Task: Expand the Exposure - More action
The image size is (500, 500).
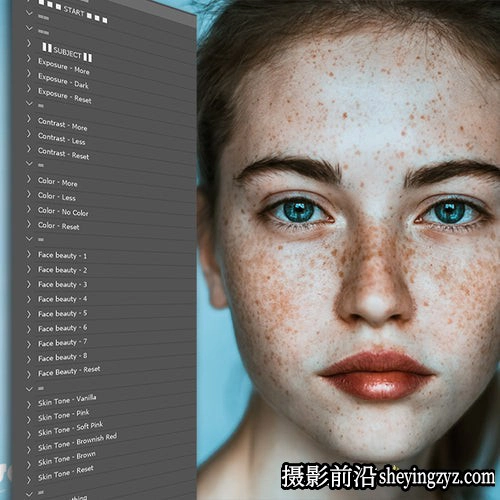Action: (x=29, y=59)
